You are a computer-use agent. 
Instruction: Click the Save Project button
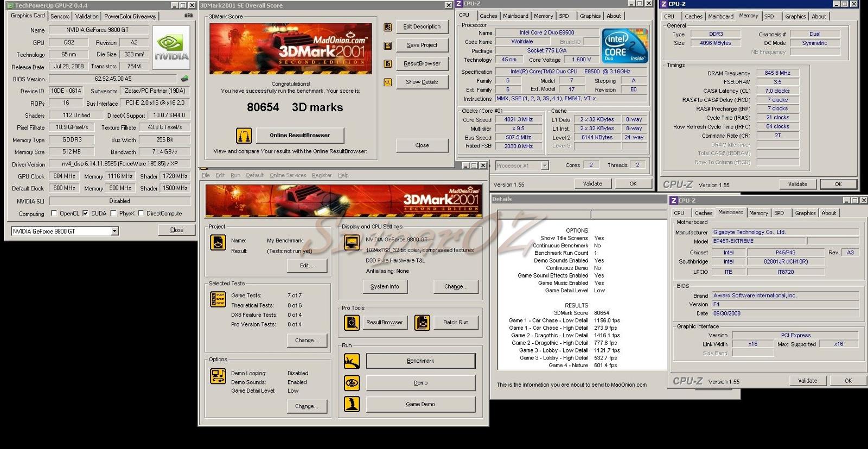pyautogui.click(x=422, y=45)
